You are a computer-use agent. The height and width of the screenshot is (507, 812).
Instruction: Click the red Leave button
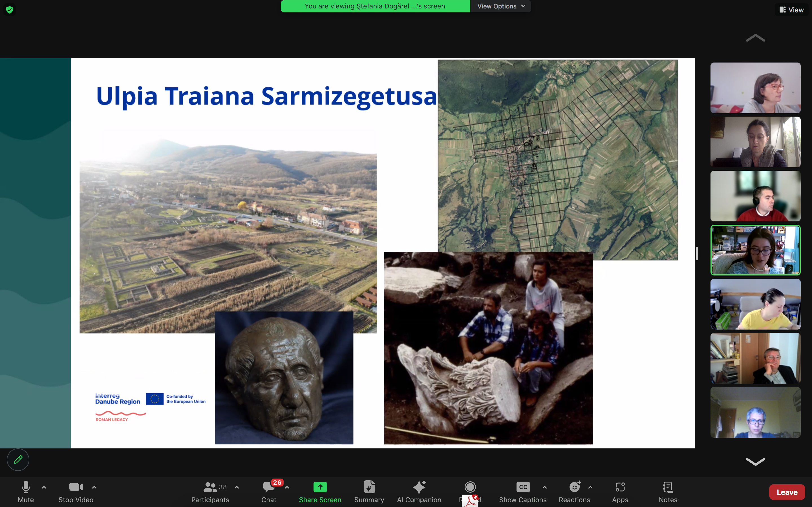(x=787, y=492)
